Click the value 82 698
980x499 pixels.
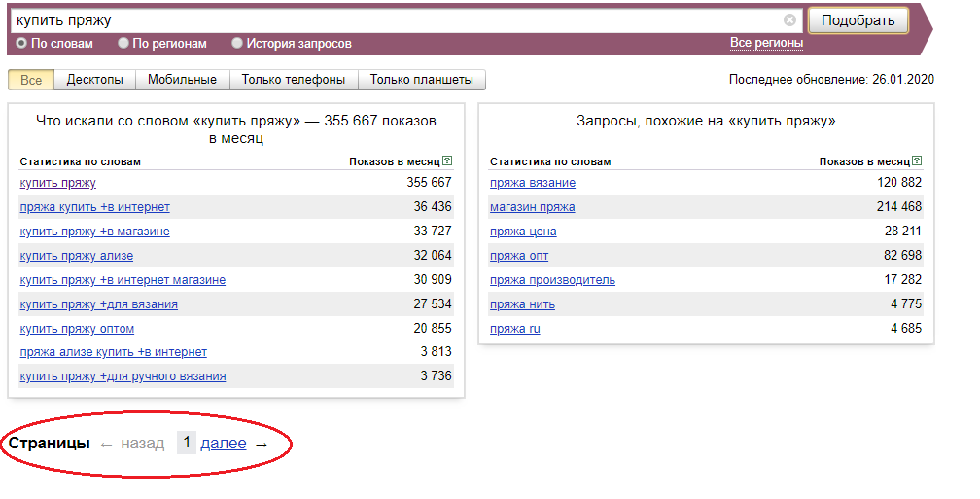pos(903,256)
